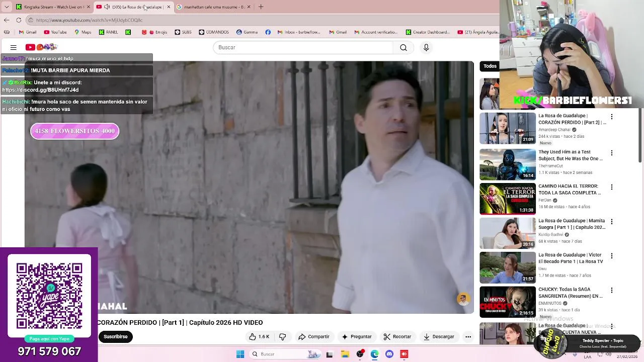Close the La Rosa de Guadalupe tab
The height and width of the screenshot is (362, 644).
click(x=169, y=7)
